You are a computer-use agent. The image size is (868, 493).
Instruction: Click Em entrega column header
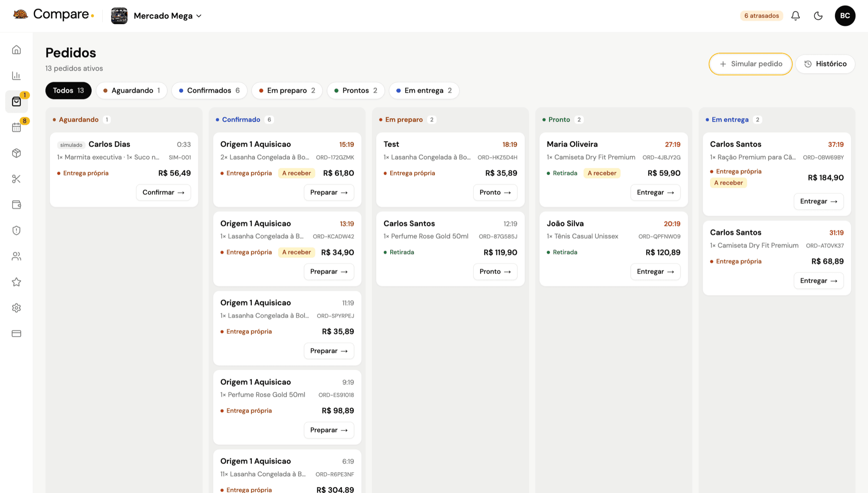(730, 120)
